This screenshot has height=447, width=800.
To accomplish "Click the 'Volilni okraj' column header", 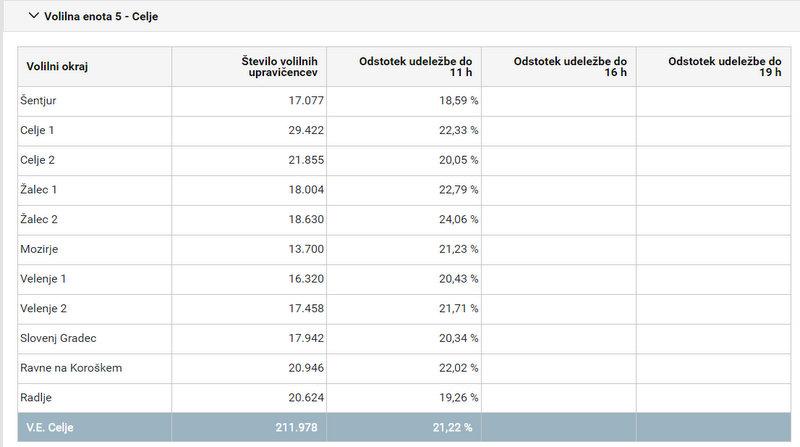I will (x=51, y=67).
